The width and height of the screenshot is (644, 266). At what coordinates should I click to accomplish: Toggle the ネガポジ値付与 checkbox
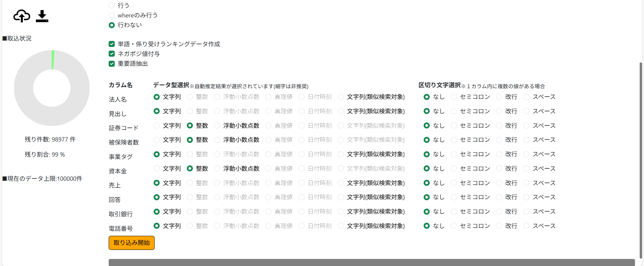(x=112, y=54)
